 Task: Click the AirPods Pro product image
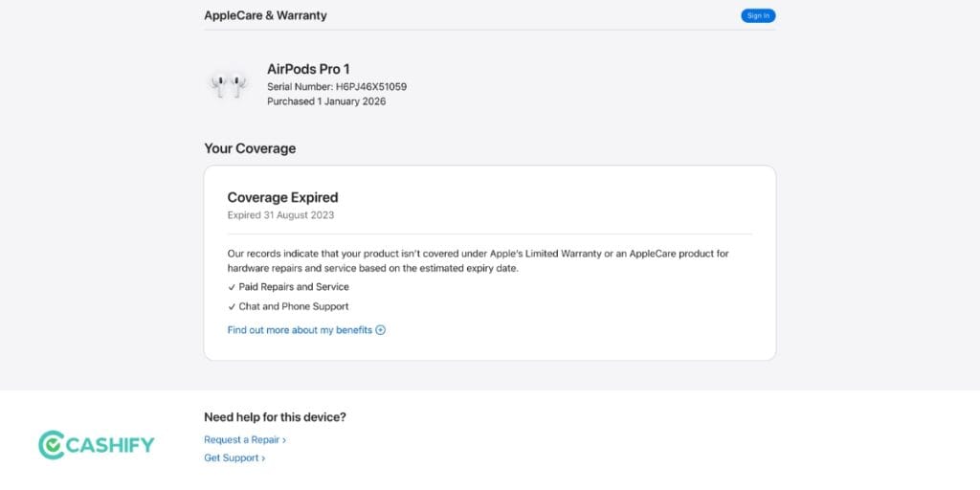pyautogui.click(x=229, y=85)
